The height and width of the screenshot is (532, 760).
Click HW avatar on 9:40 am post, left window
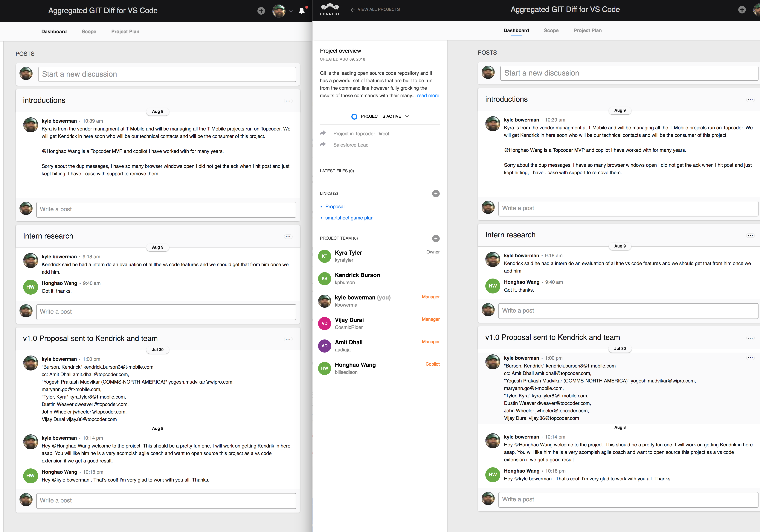tap(30, 287)
